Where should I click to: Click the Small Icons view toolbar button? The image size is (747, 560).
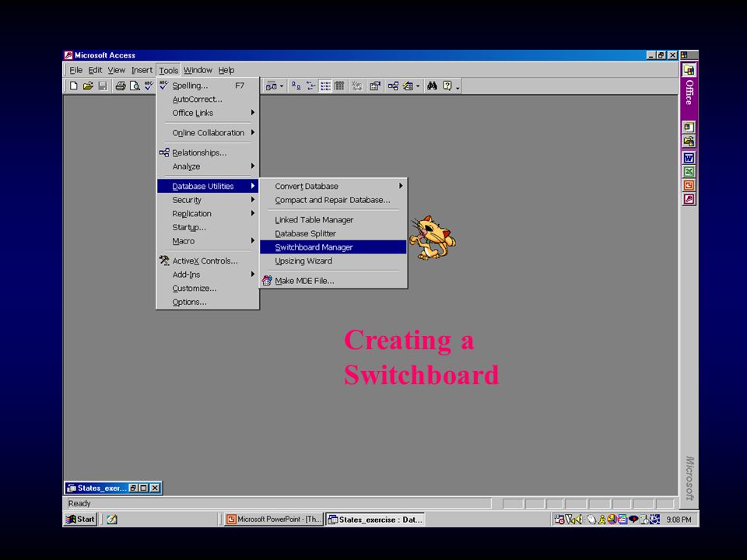pos(310,86)
